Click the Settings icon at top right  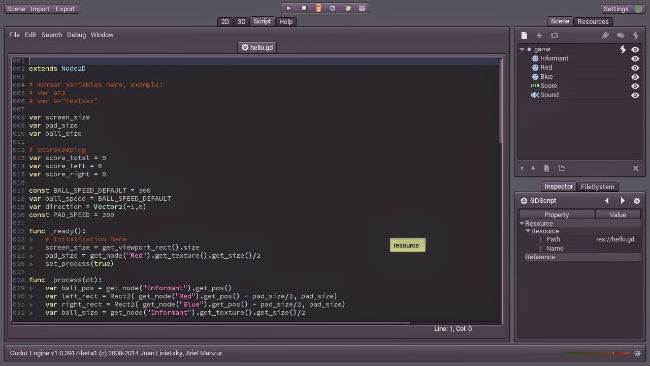tap(639, 9)
